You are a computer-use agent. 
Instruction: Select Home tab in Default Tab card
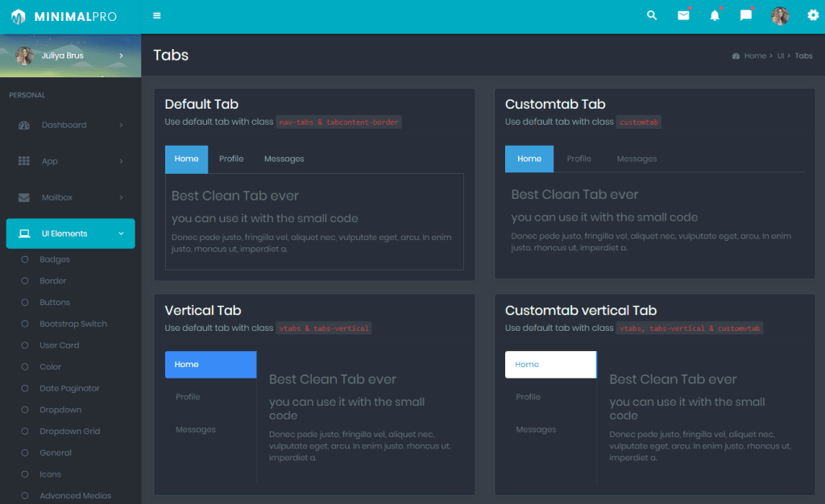(x=186, y=159)
